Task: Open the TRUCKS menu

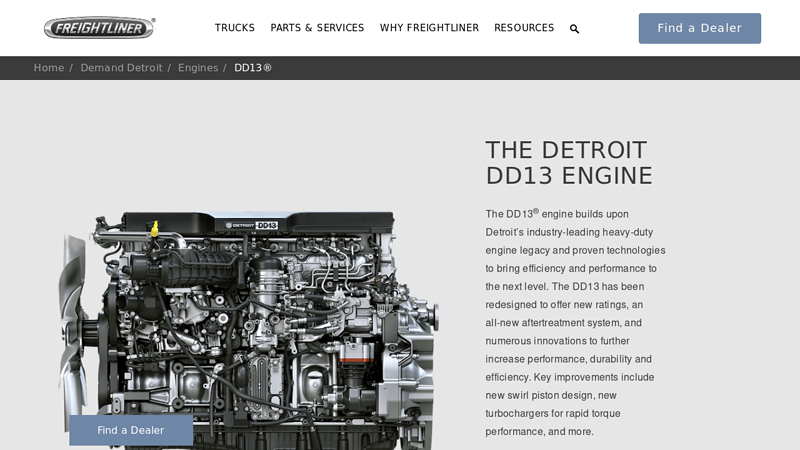Action: coord(235,28)
